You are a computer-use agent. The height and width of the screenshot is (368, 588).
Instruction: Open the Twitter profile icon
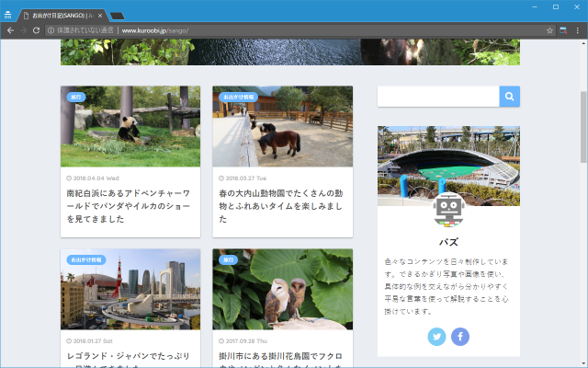tap(437, 337)
